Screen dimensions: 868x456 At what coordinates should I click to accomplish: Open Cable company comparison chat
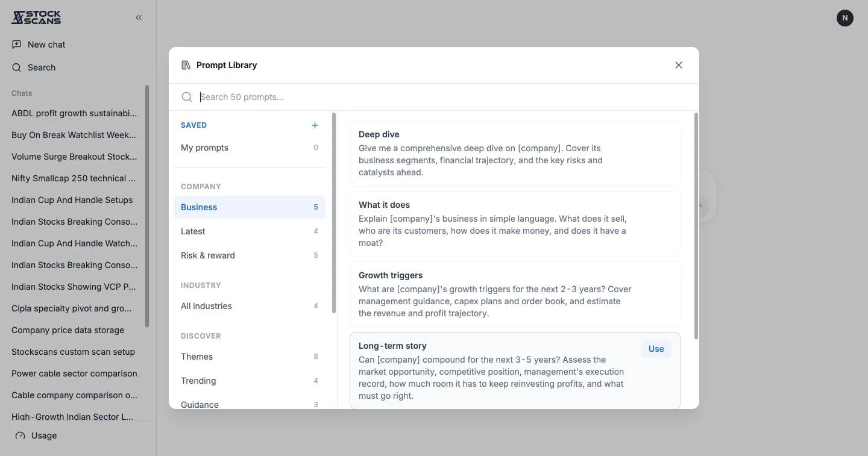point(75,395)
